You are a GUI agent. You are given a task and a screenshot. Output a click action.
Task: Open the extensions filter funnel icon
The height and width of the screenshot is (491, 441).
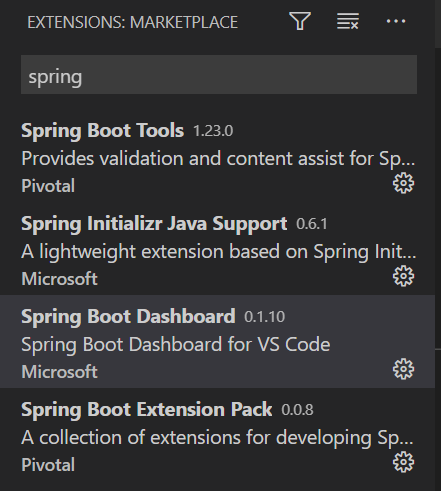[x=300, y=21]
